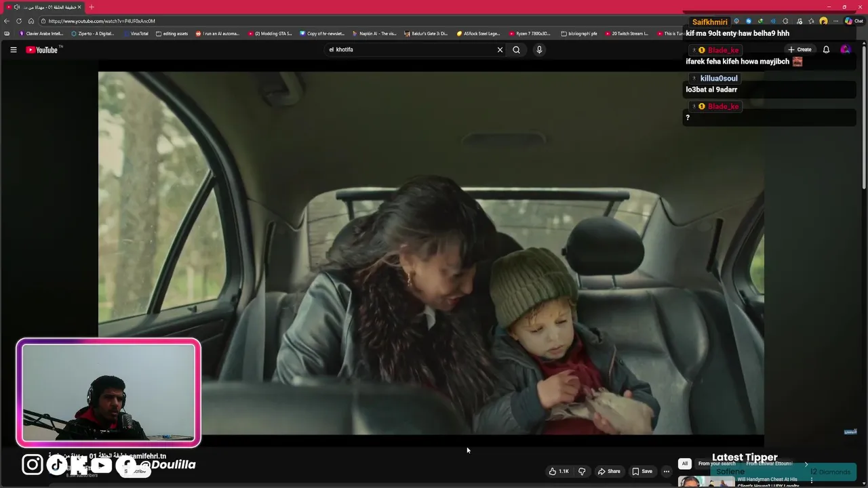Show more filter chips with next arrow
This screenshot has height=488, width=868.
[806, 464]
